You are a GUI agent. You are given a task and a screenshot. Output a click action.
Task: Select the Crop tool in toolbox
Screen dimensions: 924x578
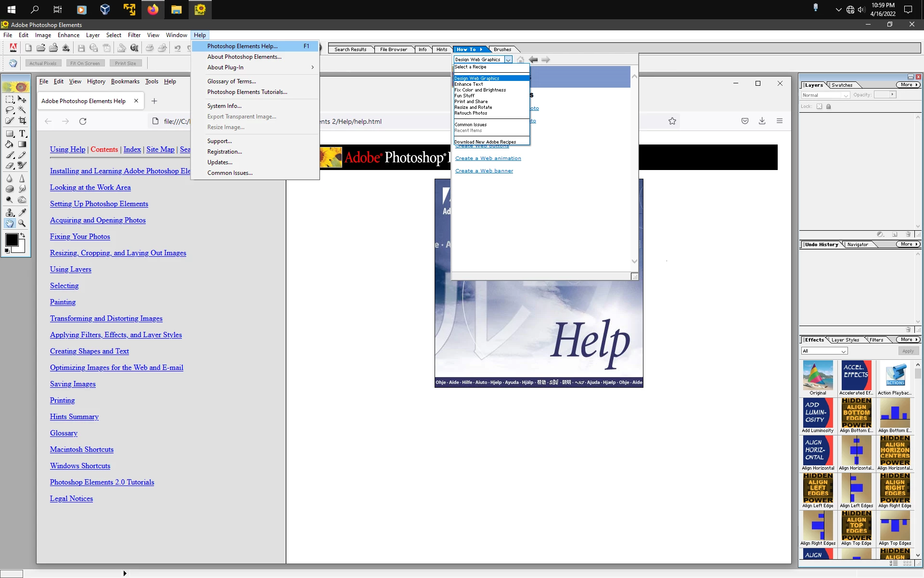[22, 121]
